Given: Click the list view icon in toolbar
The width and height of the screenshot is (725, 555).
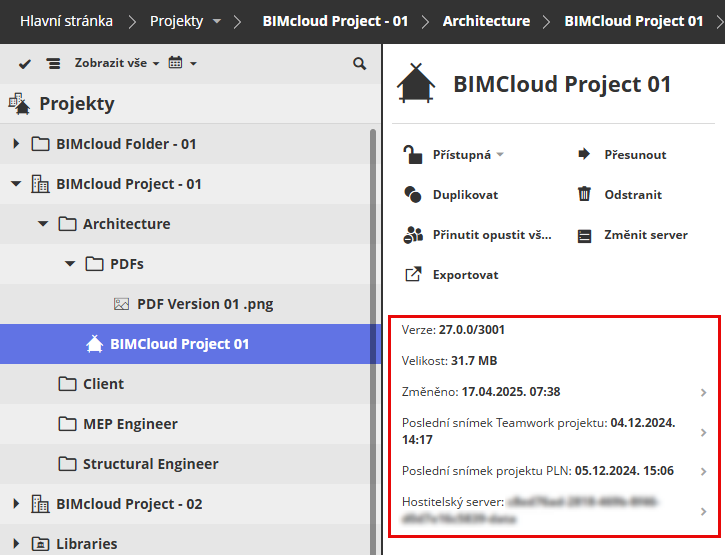Looking at the screenshot, I should [x=53, y=64].
